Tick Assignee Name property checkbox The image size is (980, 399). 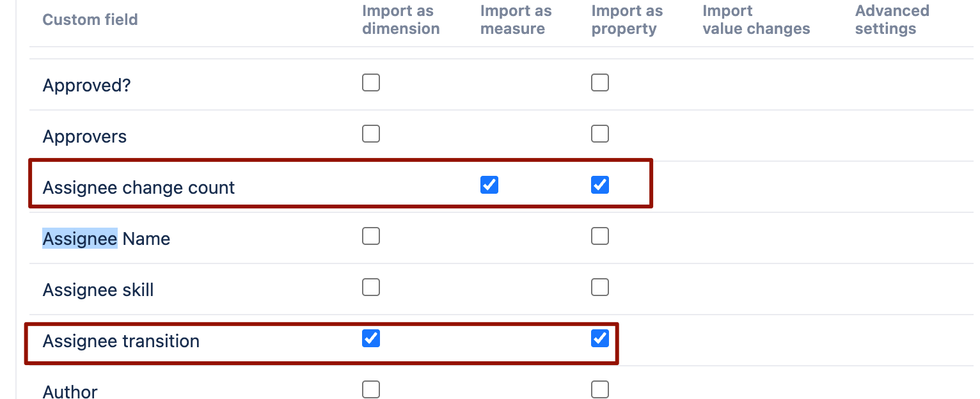point(600,236)
